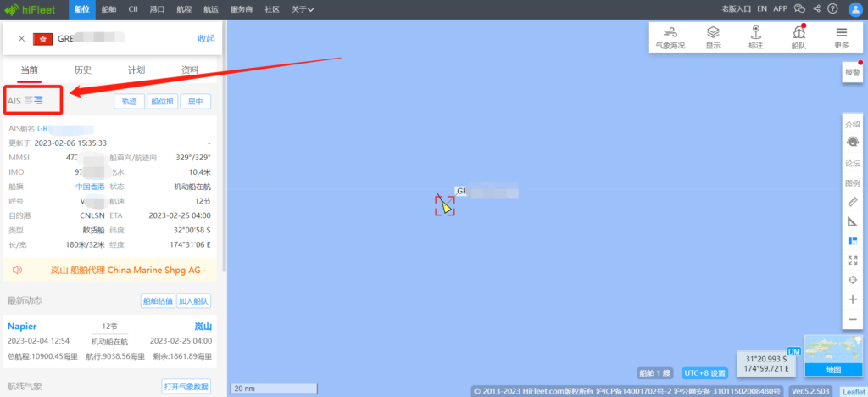Select the ruler distance measuring tool
This screenshot has height=397, width=868.
(x=853, y=202)
